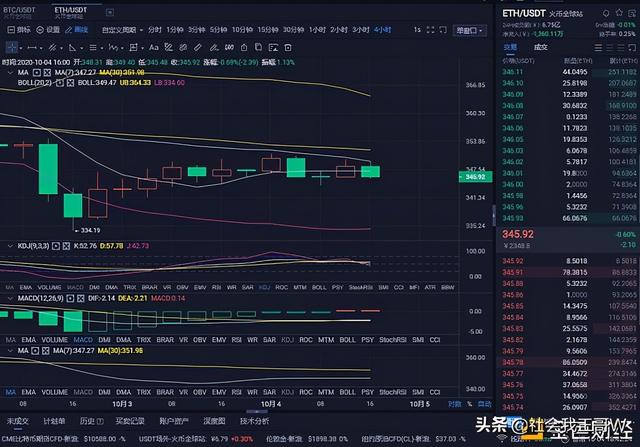Click the 画线 drawing button
640x447 pixels.
(x=77, y=30)
